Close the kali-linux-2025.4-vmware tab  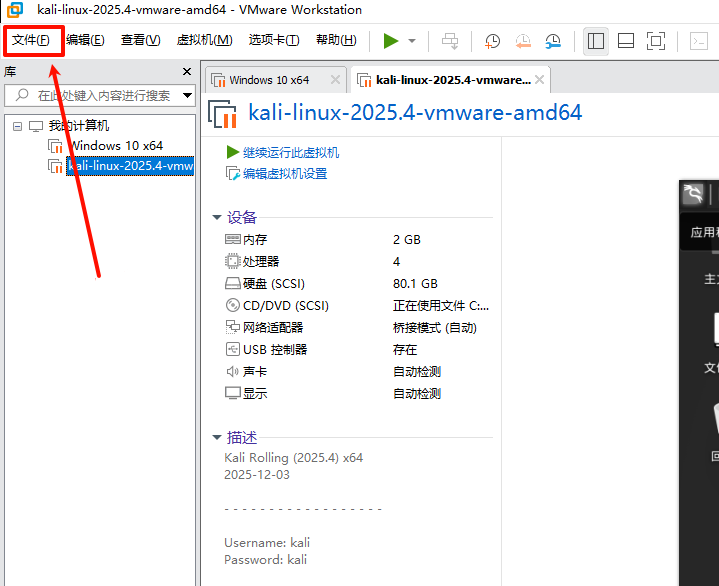pos(540,80)
